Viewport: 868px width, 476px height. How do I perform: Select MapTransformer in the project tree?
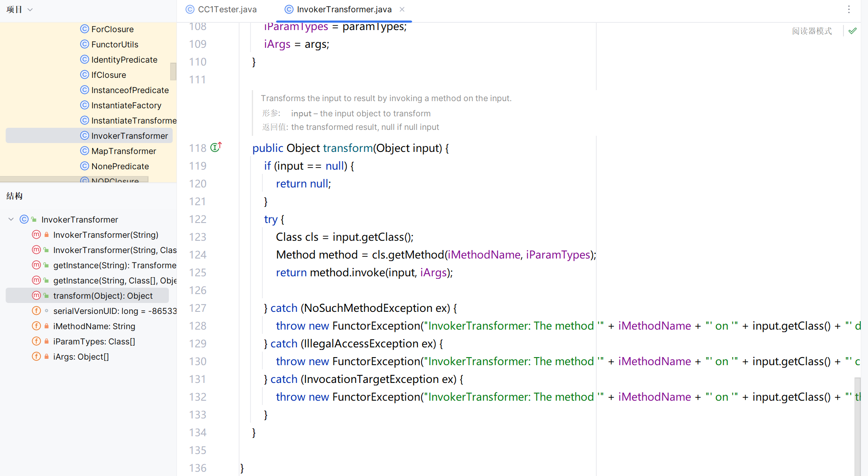pyautogui.click(x=124, y=151)
